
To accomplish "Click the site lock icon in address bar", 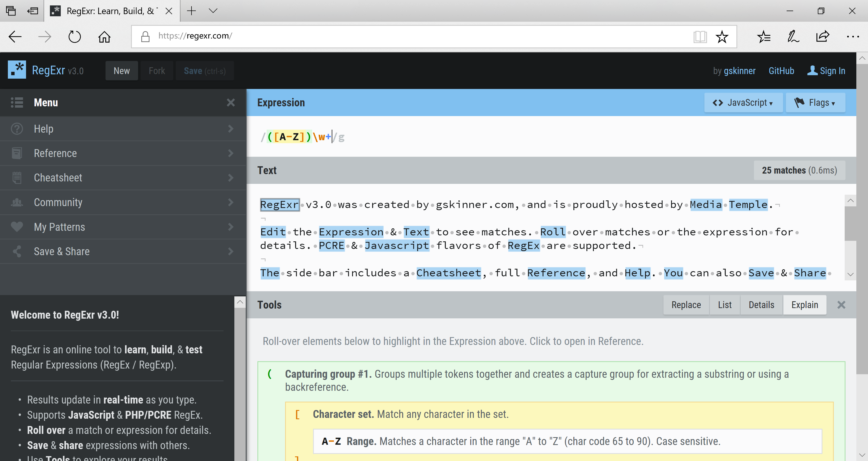I will tap(145, 36).
